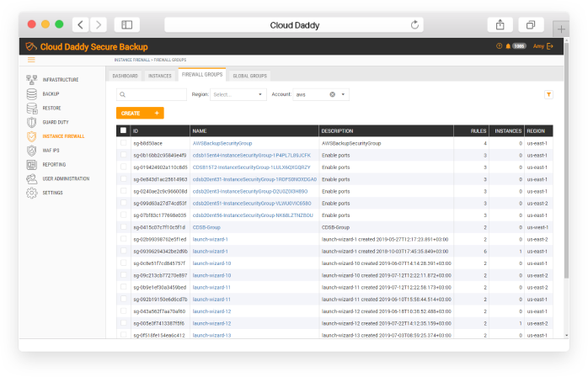Open the hamburger menu below the logo
This screenshot has height=377, width=588.
31,59
